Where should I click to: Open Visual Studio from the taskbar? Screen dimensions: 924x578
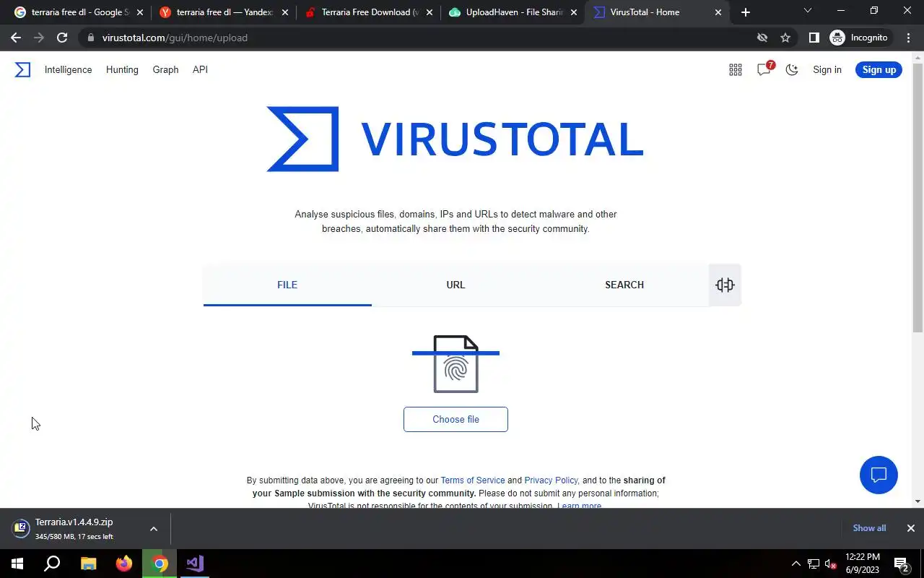click(x=195, y=564)
